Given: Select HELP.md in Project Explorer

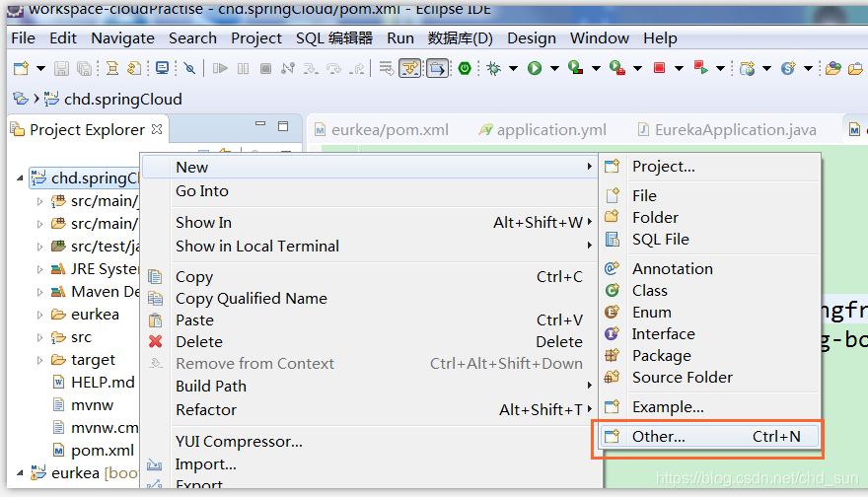Looking at the screenshot, I should (x=103, y=383).
